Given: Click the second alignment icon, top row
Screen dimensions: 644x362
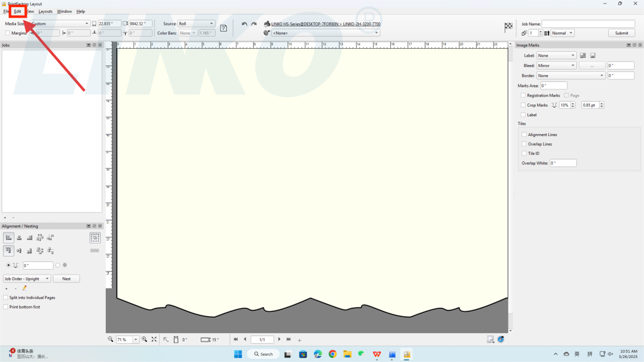Looking at the screenshot, I should [19, 238].
